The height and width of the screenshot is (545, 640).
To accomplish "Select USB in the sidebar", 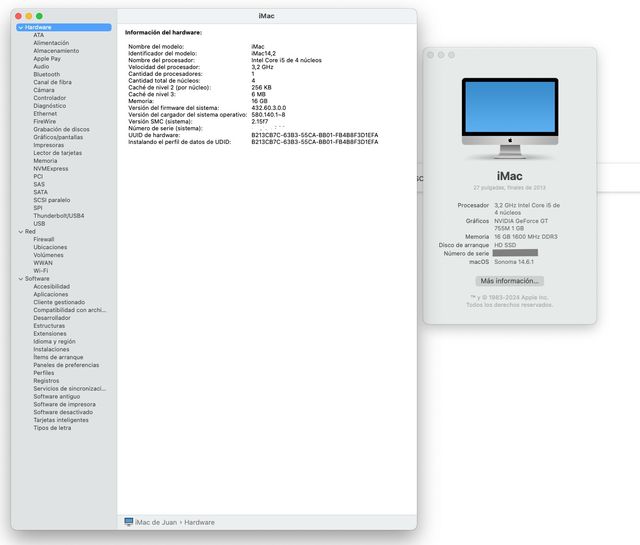I will point(39,224).
